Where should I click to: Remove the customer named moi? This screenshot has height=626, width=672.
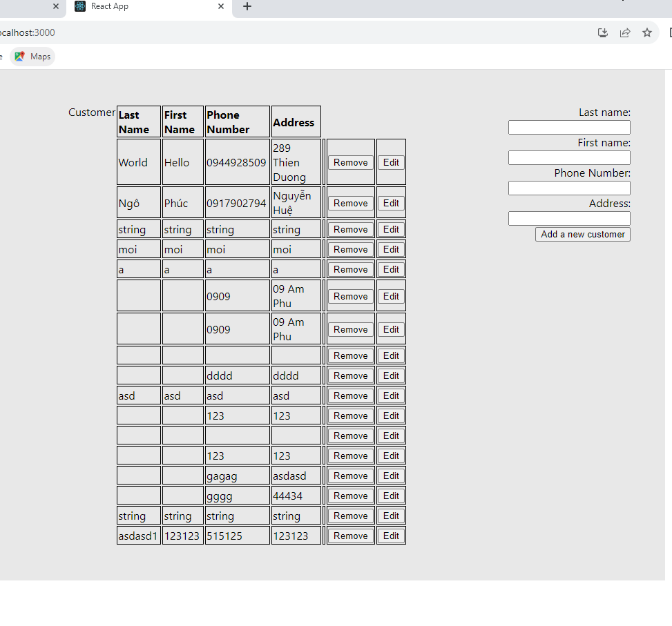(350, 250)
